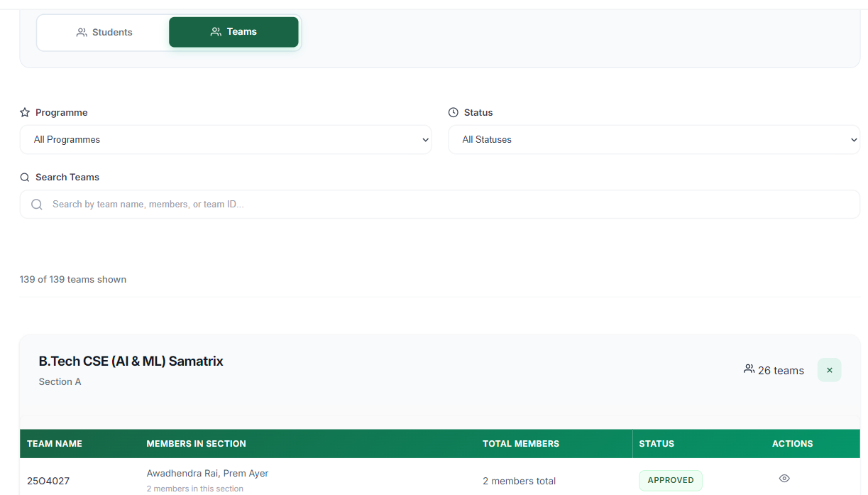Click the TEAM NAME column header
Screen dimensions: 868x495
tap(55, 444)
